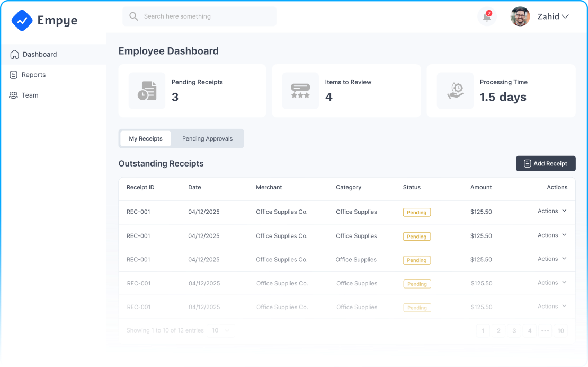The height and width of the screenshot is (367, 588).
Task: Open Dashboard in the sidebar
Action: 54,55
